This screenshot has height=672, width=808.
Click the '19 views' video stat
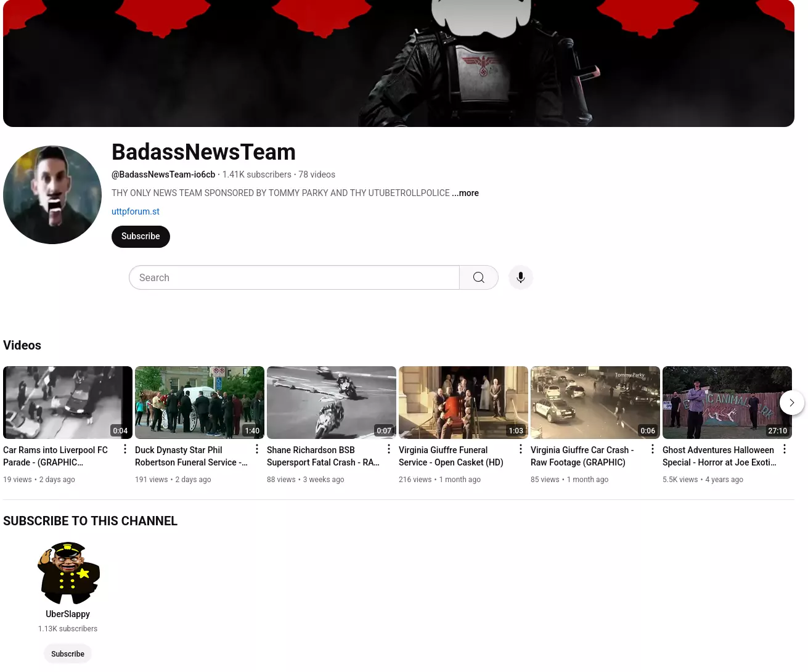pos(17,480)
